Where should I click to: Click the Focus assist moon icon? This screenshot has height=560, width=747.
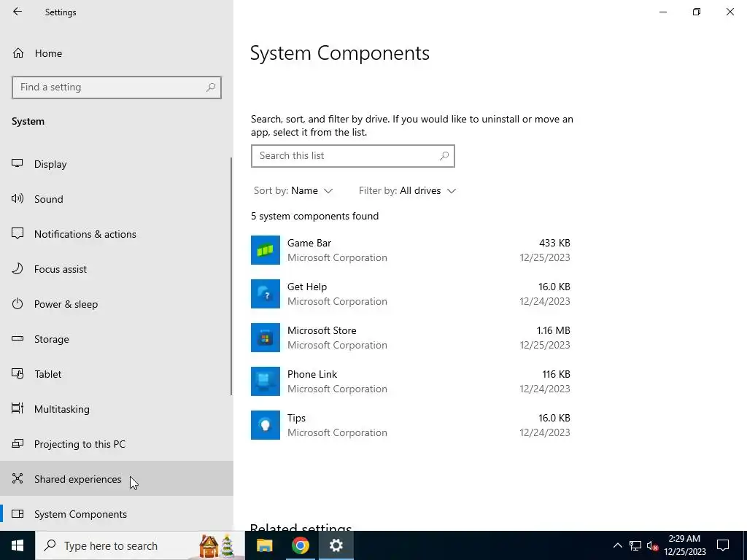point(18,268)
